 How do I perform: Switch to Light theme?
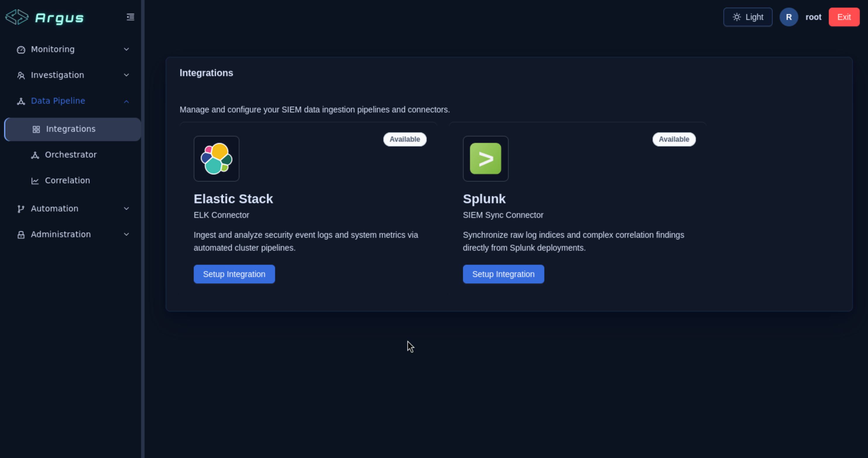(748, 17)
